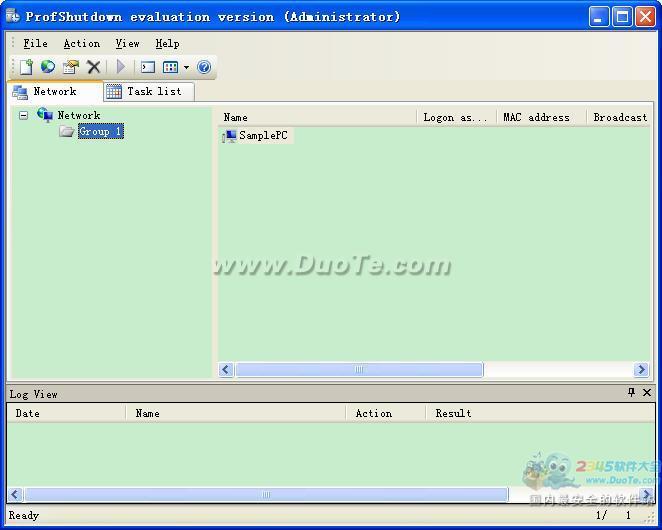Click the Log View Result column header

[540, 413]
